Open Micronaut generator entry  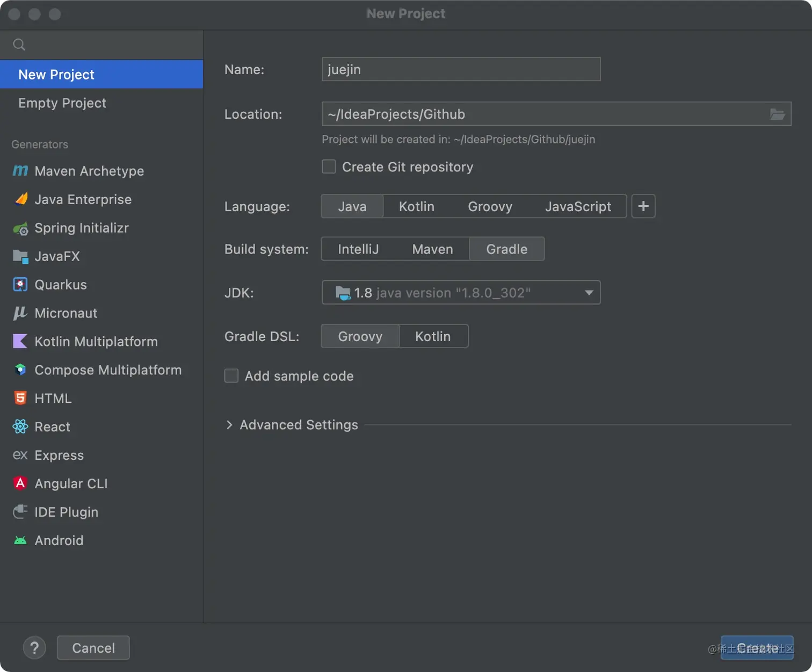(102, 313)
